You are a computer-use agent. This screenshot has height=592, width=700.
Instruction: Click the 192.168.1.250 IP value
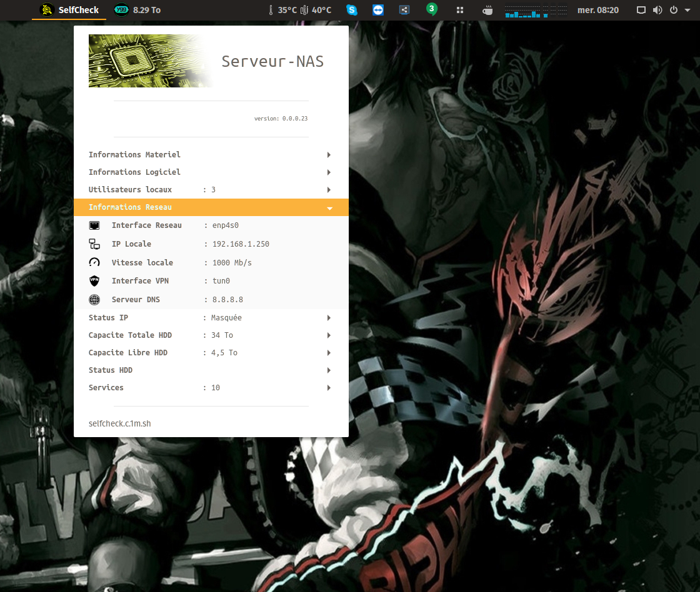click(241, 244)
